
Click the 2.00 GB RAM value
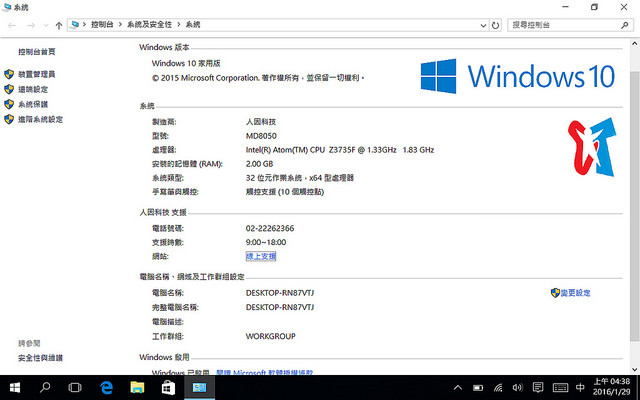[259, 164]
